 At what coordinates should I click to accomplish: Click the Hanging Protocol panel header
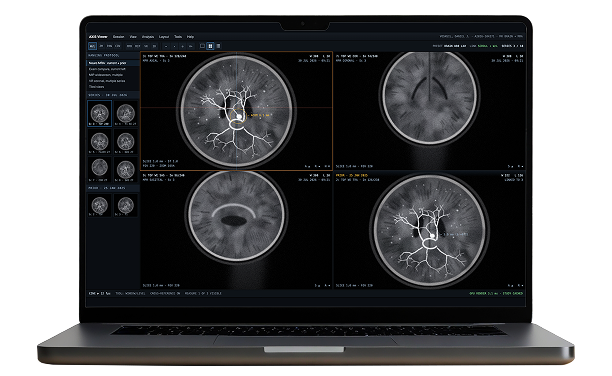113,55
